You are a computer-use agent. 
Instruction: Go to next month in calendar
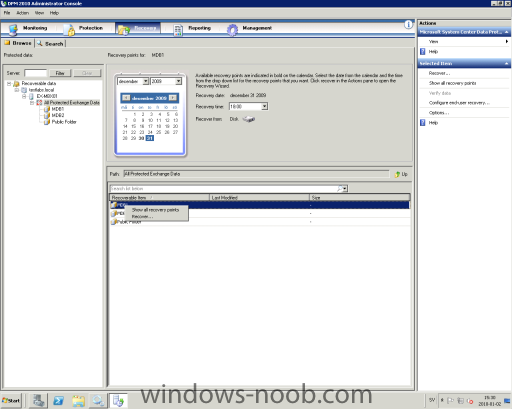(x=173, y=98)
